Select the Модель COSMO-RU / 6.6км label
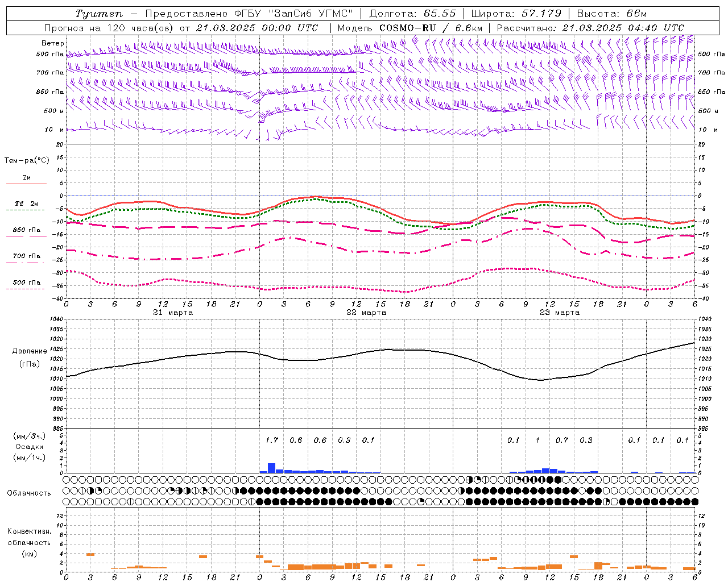This screenshot has width=728, height=582. click(x=410, y=27)
